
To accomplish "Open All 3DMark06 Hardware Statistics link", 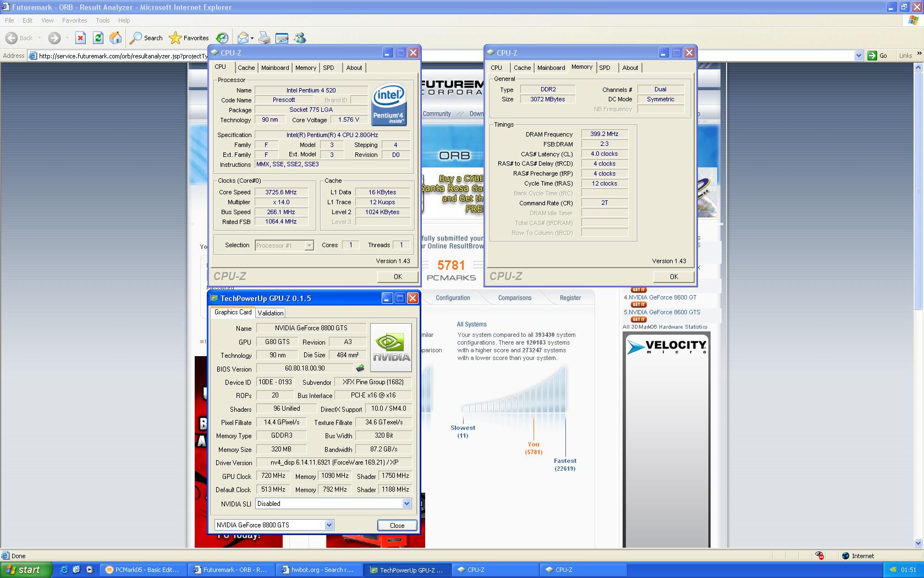I will 665,327.
